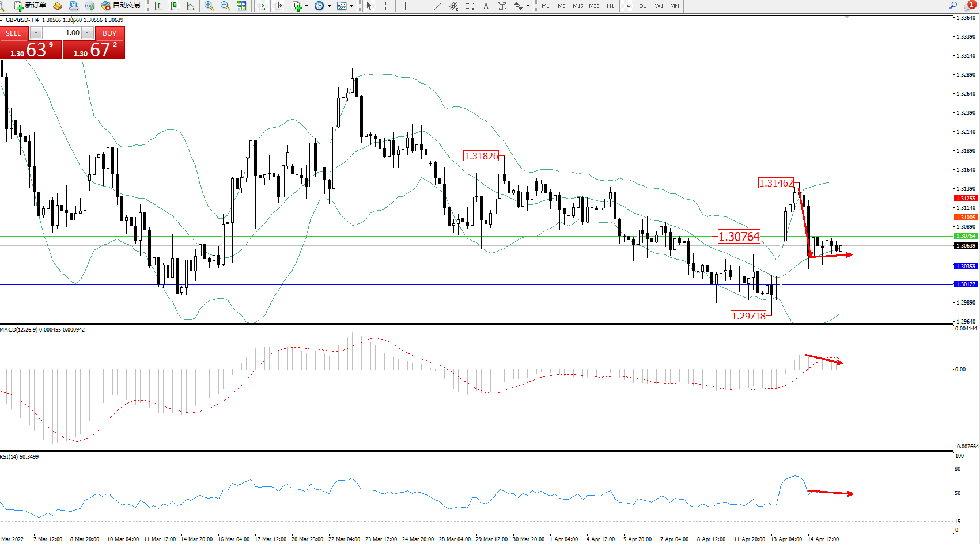Screen dimensions: 980x544
Task: Switch chart to line chart display
Action: (190, 6)
